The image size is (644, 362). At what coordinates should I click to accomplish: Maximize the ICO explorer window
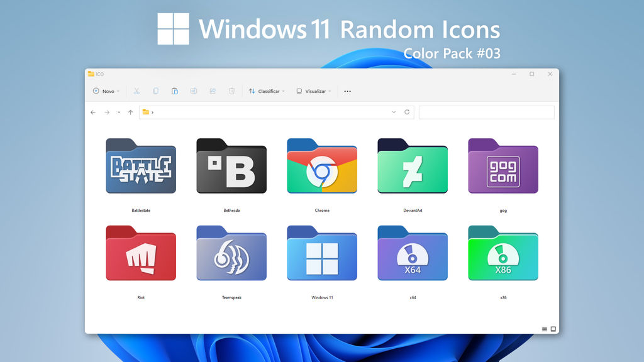(x=532, y=74)
